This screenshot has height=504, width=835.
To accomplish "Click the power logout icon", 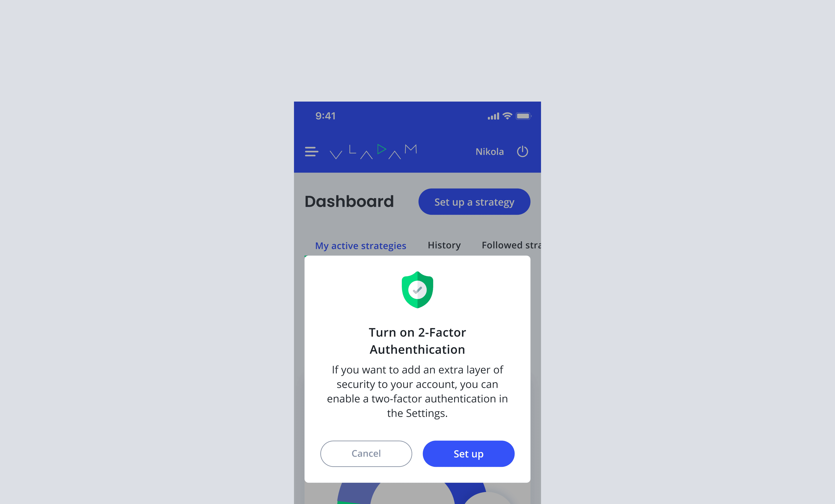I will pos(522,151).
